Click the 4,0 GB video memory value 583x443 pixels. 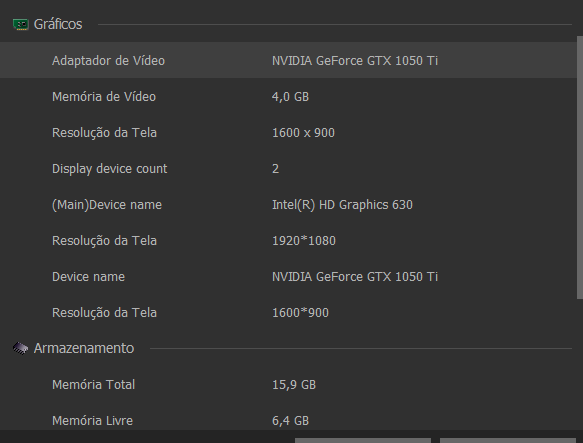point(290,97)
